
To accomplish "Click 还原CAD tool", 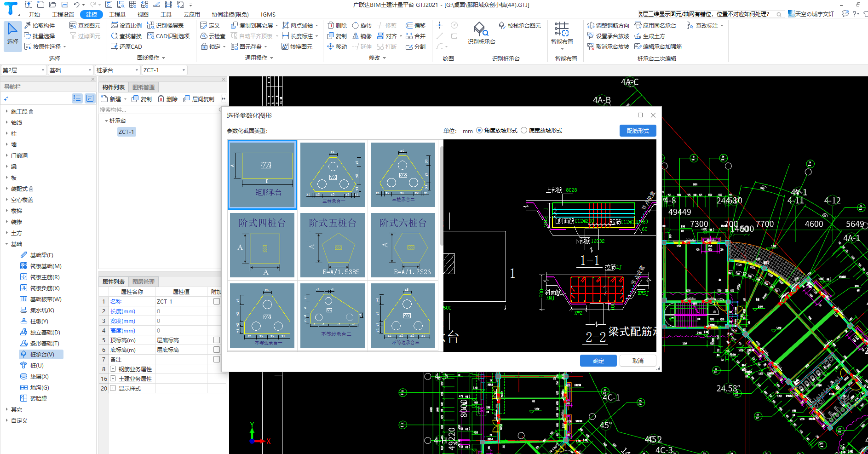I will 126,46.
